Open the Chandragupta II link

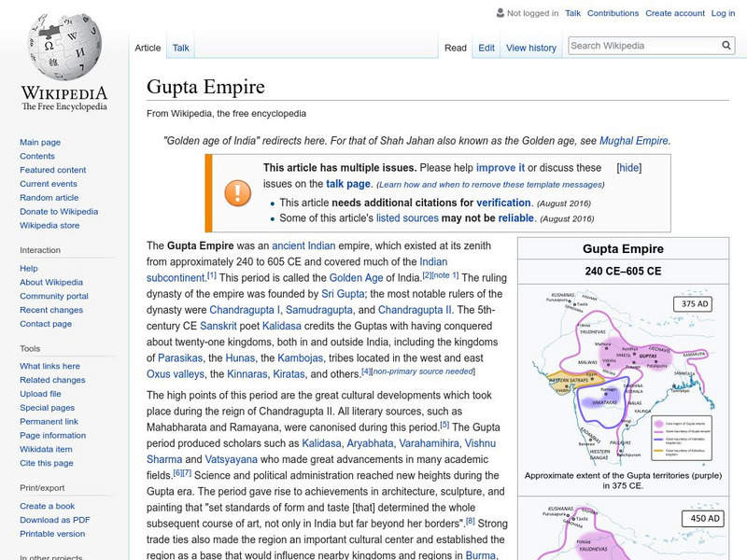point(415,310)
